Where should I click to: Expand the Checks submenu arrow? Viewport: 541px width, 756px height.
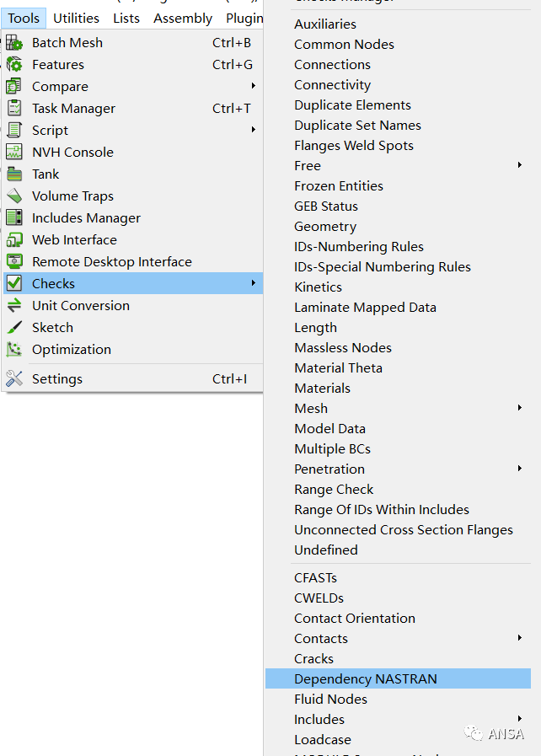(x=253, y=283)
